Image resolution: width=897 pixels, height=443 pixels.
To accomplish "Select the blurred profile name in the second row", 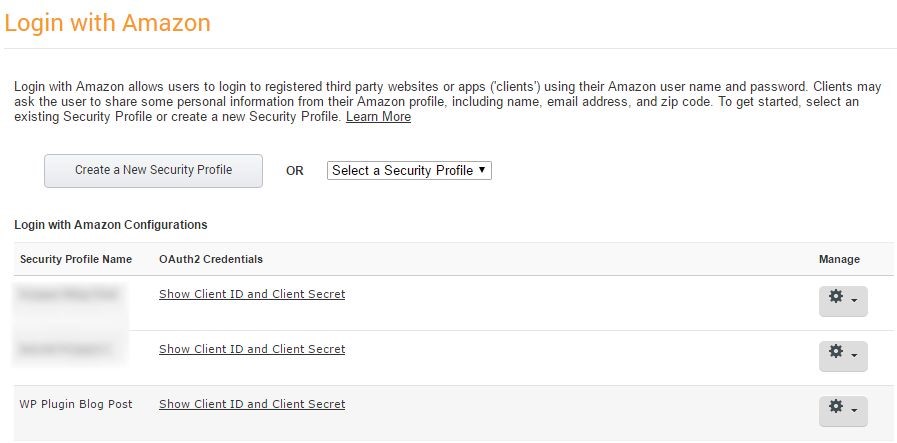I will [66, 350].
